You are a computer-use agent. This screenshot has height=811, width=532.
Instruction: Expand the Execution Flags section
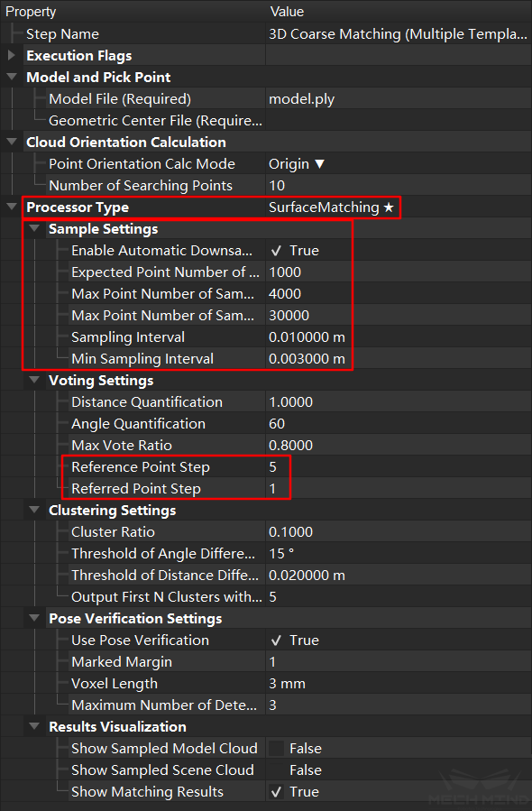pyautogui.click(x=12, y=55)
